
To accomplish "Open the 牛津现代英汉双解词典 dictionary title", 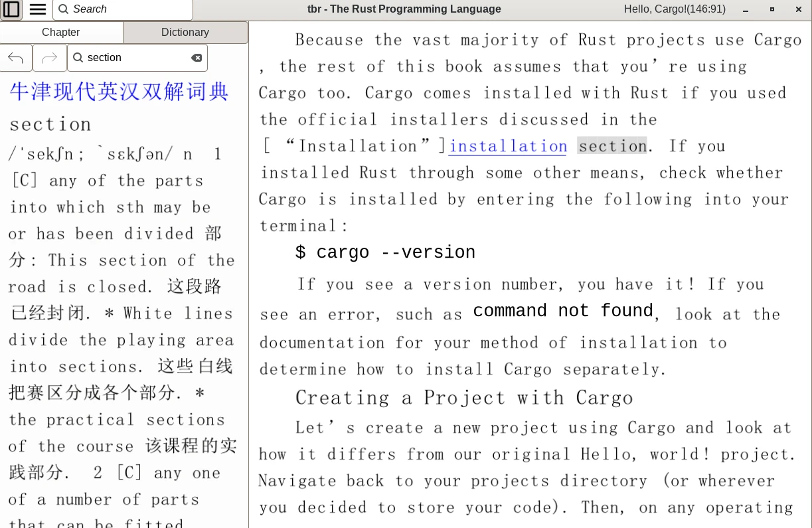I will (x=120, y=92).
